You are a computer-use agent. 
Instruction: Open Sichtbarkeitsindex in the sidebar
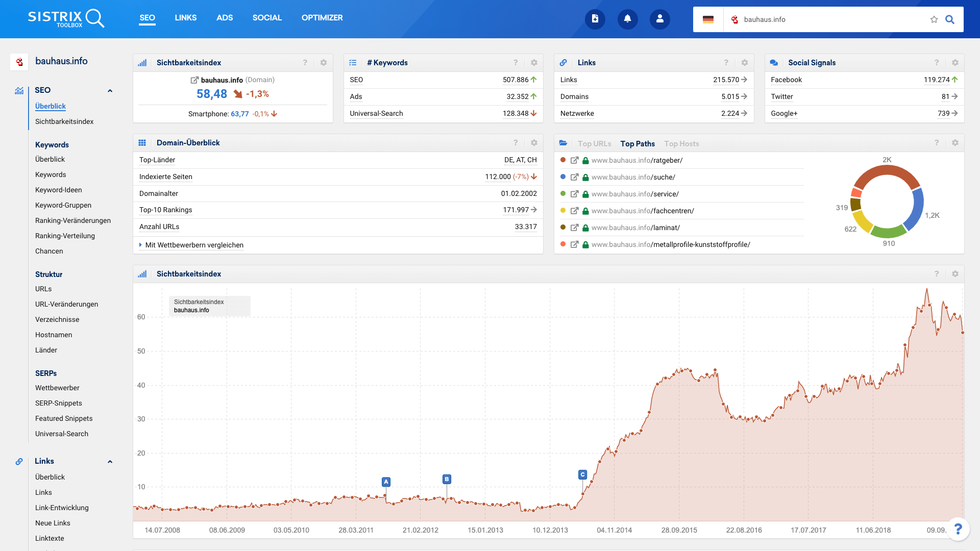(x=64, y=121)
